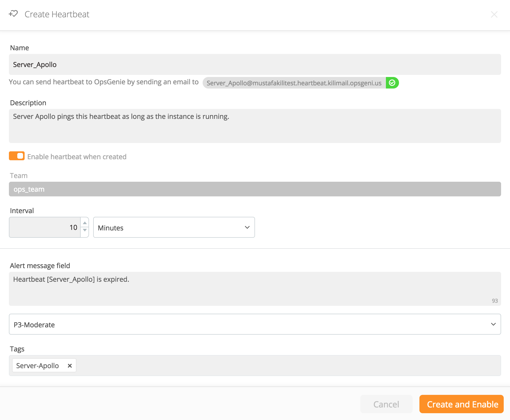The image size is (510, 420).
Task: Click the Enable heartbeat when created label
Action: [x=77, y=157]
